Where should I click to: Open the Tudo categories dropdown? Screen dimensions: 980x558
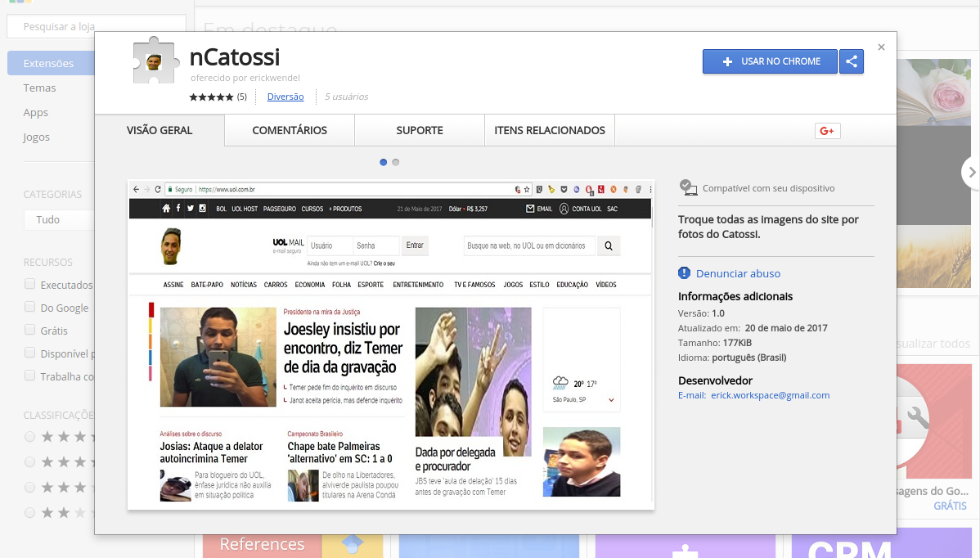coord(60,219)
